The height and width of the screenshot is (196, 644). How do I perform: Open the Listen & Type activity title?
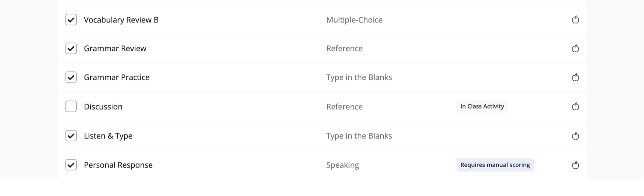(x=108, y=136)
